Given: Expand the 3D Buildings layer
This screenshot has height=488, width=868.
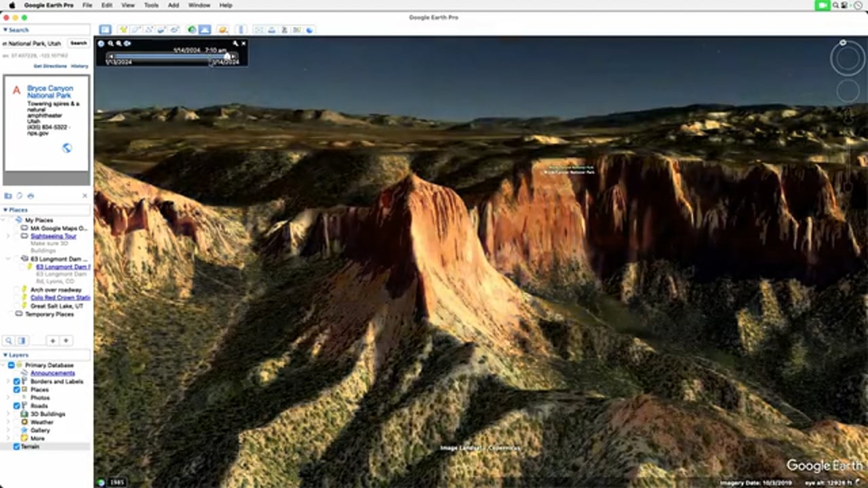Looking at the screenshot, I should tap(9, 414).
